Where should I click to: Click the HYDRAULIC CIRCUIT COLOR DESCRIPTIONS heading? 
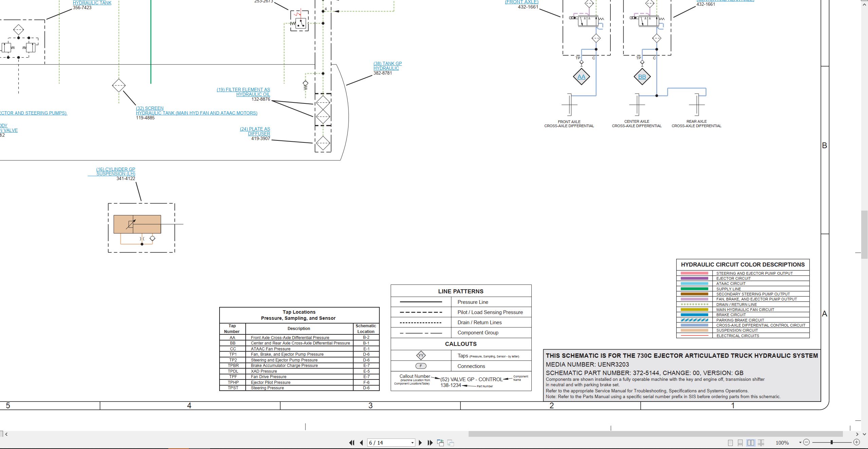(742, 265)
